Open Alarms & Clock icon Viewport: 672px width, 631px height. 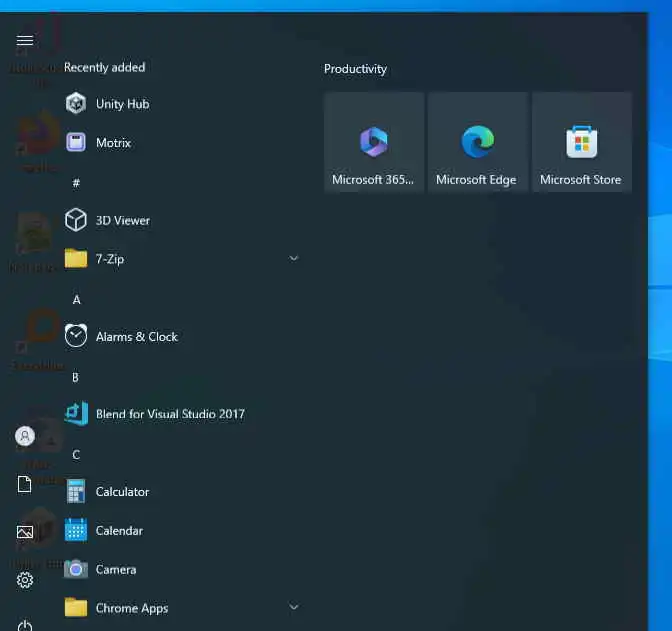(76, 336)
